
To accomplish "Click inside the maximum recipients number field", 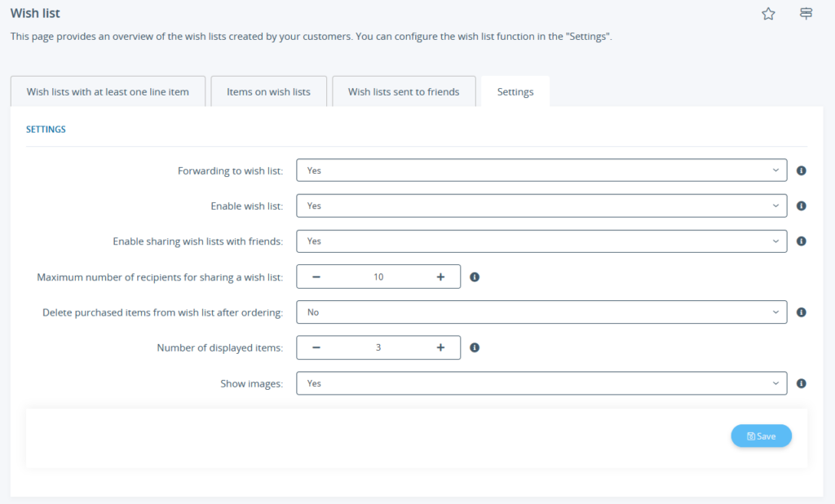I will coord(378,276).
